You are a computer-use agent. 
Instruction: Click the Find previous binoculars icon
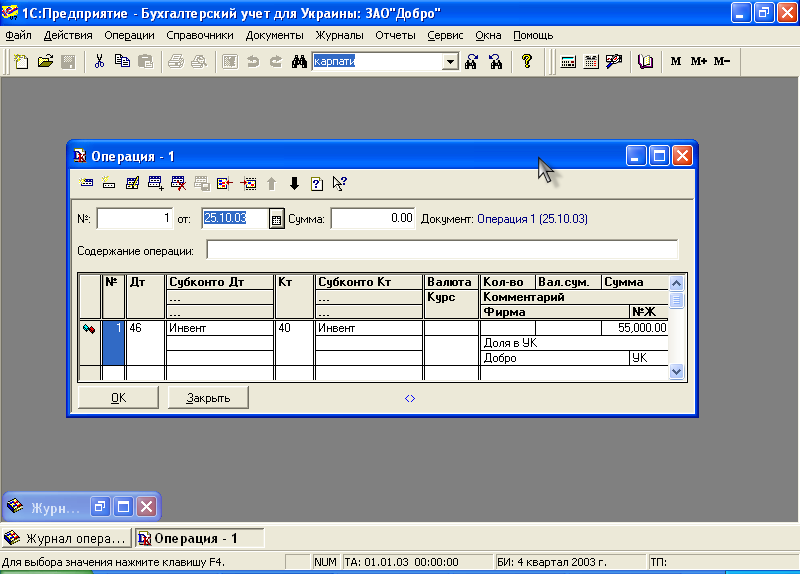[495, 62]
